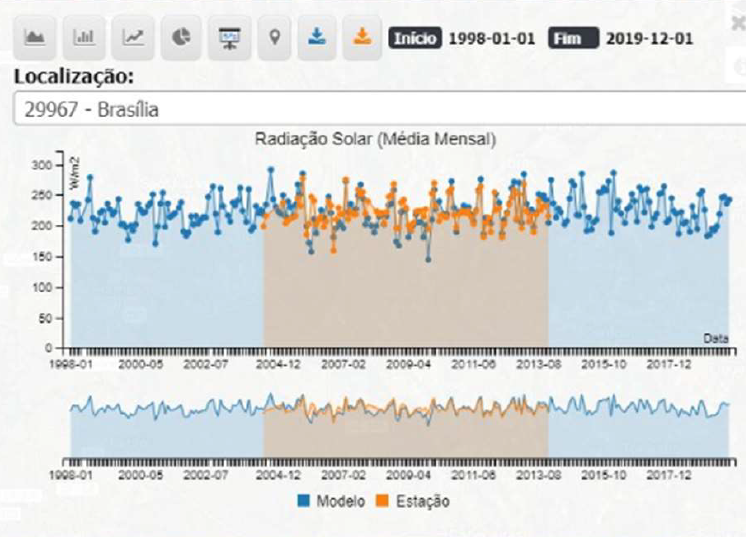The width and height of the screenshot is (746, 537).
Task: Click the orange download icon
Action: [362, 37]
